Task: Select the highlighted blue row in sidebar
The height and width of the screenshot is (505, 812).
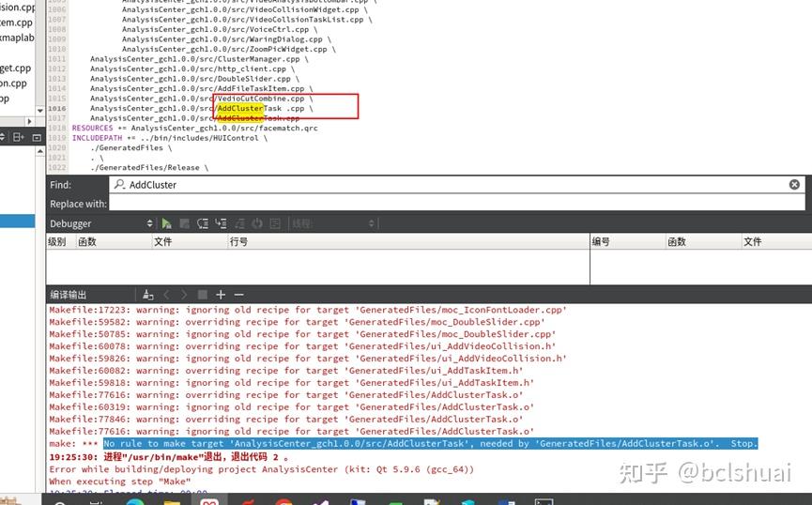Action: (x=17, y=221)
